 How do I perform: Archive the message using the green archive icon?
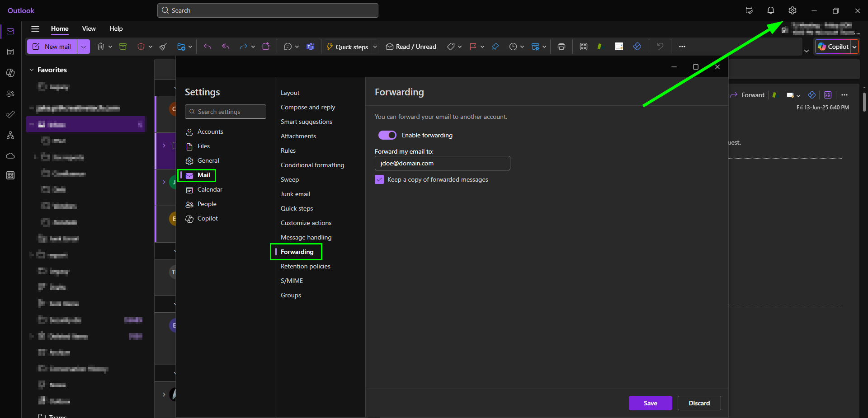click(x=123, y=47)
